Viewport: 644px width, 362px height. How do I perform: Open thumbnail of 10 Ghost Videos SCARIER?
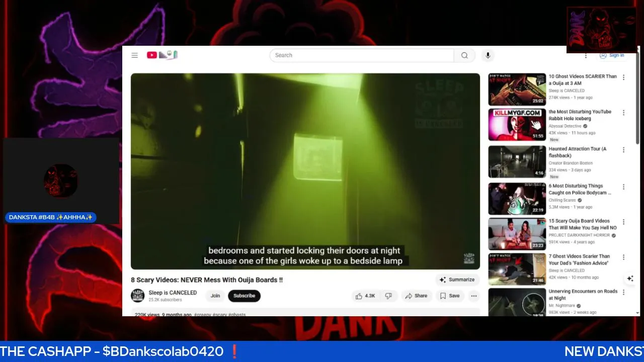click(517, 89)
